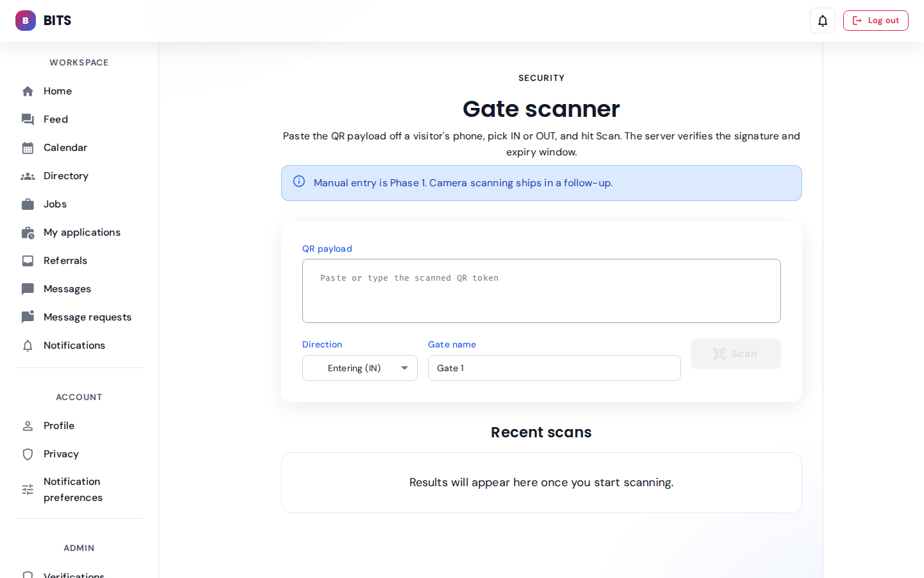The height and width of the screenshot is (578, 924).
Task: Open My applications in sidebar
Action: (x=82, y=232)
